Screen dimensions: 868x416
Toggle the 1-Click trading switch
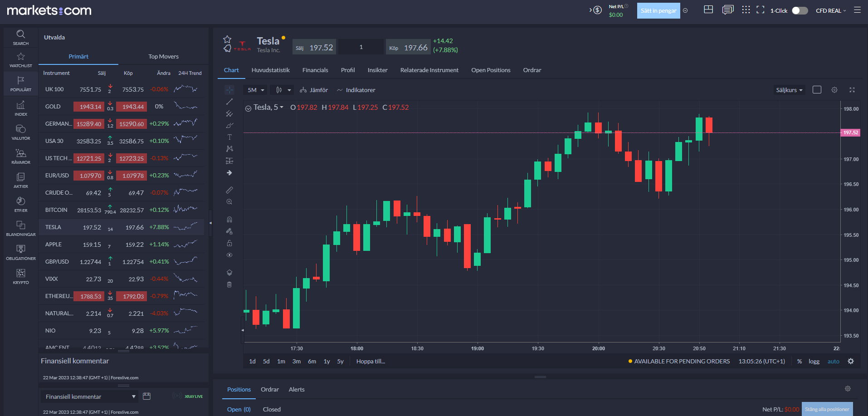pos(800,10)
